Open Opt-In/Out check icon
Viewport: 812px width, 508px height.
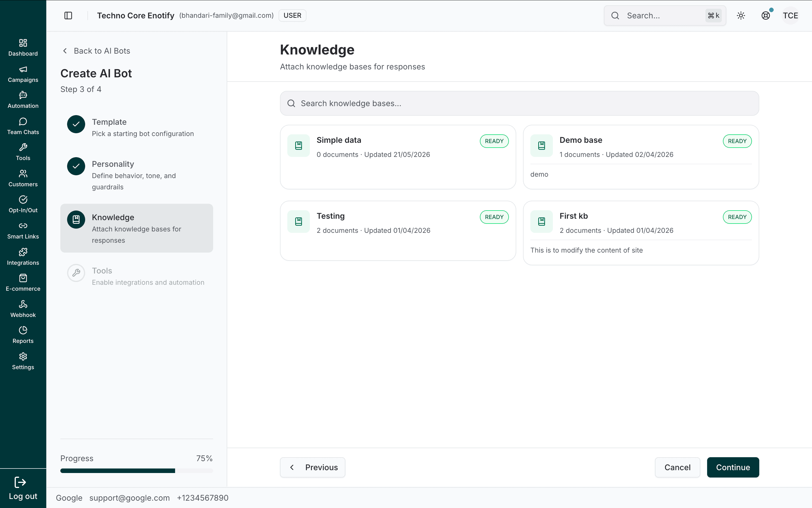(23, 200)
